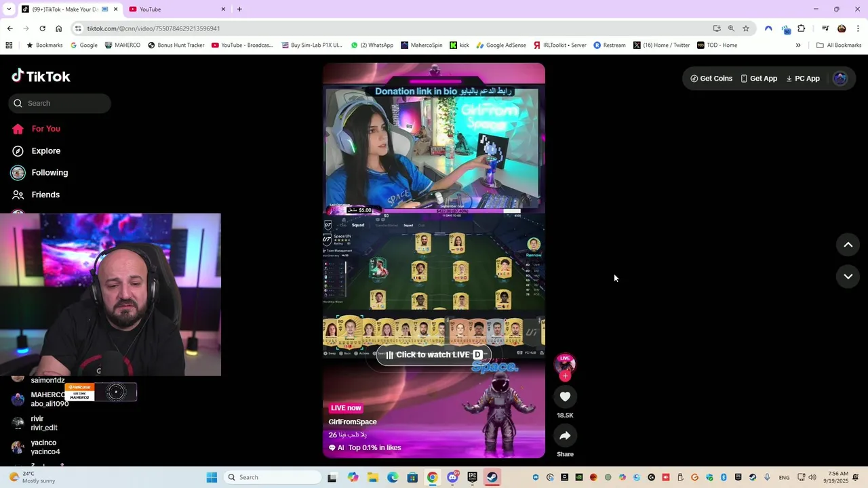Image resolution: width=868 pixels, height=488 pixels.
Task: Click the LIVE now badge
Action: pos(346,408)
